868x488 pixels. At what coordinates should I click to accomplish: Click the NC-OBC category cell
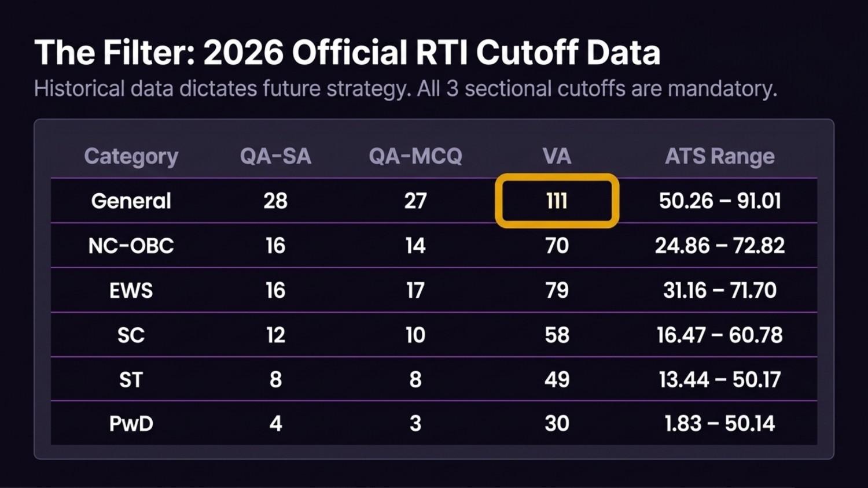pyautogui.click(x=131, y=246)
